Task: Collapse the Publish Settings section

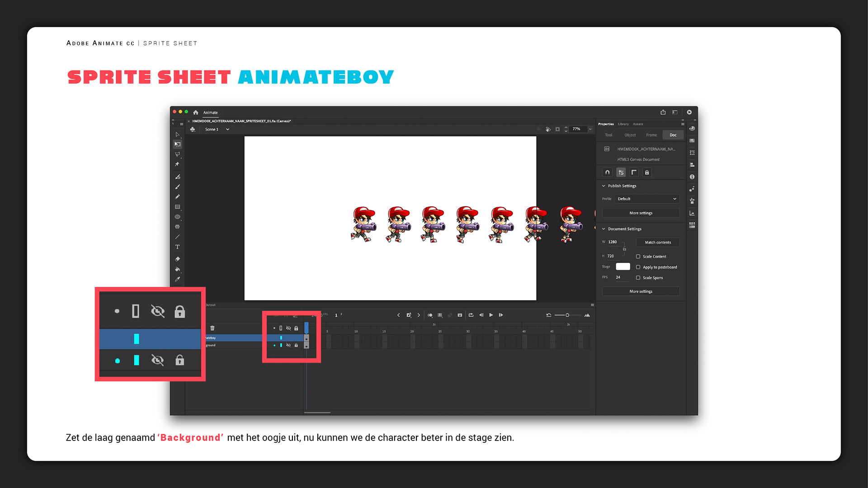Action: click(x=604, y=186)
